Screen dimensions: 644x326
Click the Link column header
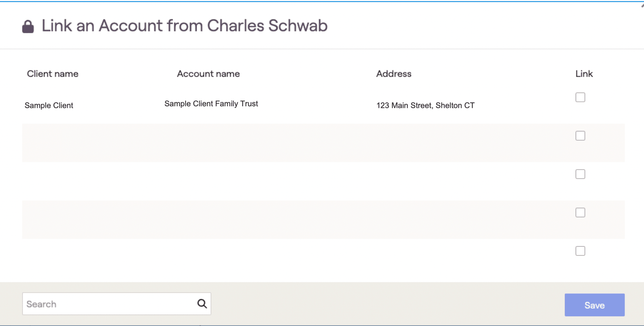(584, 74)
